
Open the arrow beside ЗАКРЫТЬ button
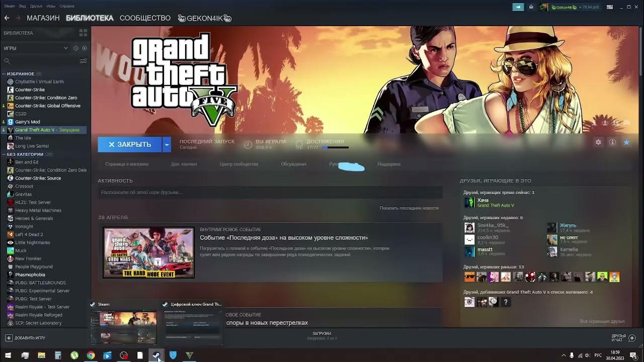(x=167, y=144)
